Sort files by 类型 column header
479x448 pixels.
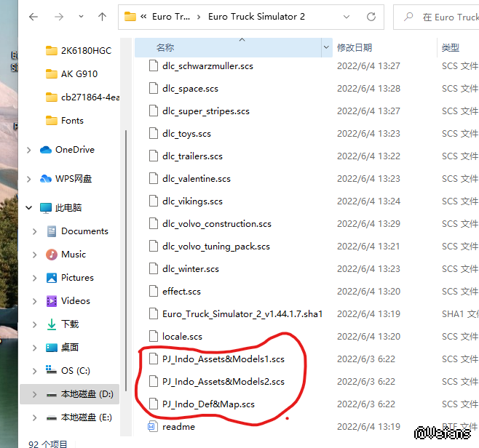click(x=450, y=48)
